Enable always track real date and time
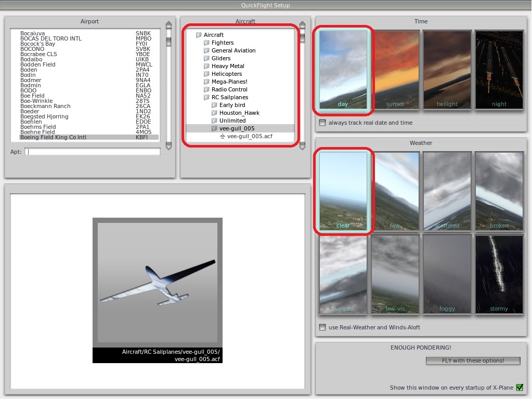This screenshot has height=400, width=532. pyautogui.click(x=323, y=123)
